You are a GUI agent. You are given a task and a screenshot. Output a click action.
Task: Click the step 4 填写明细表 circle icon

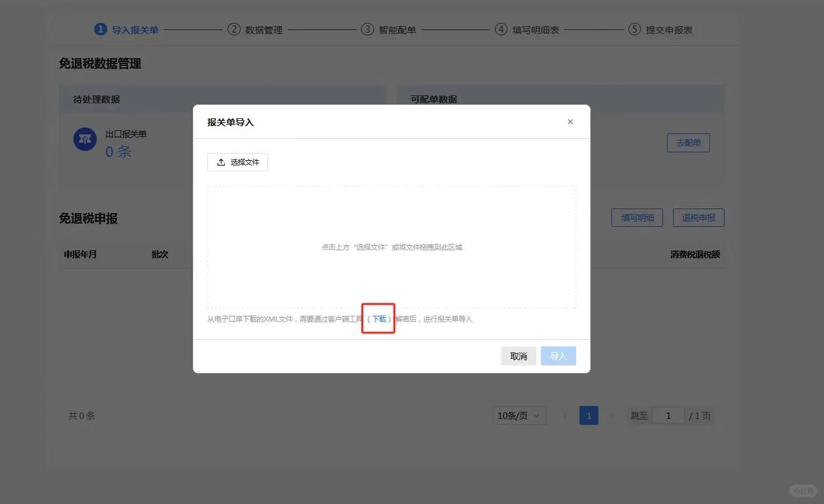tap(501, 29)
